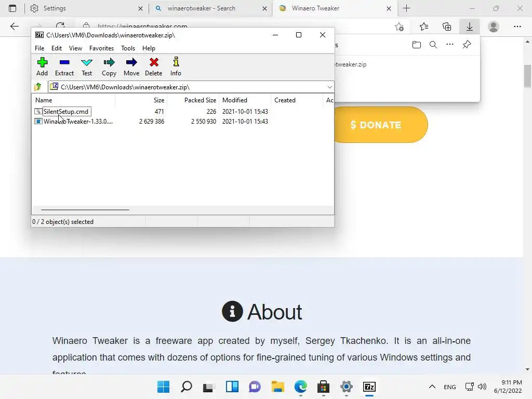Launch File Explorer from taskbar

click(277, 387)
